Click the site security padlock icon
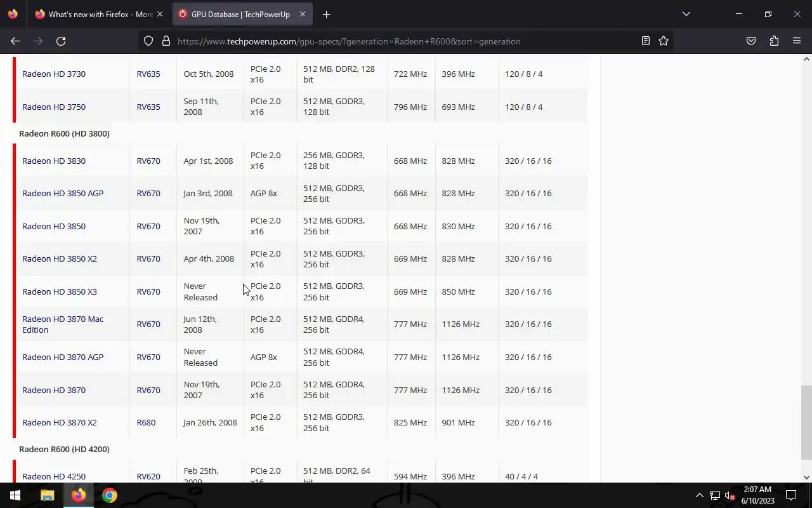 166,41
